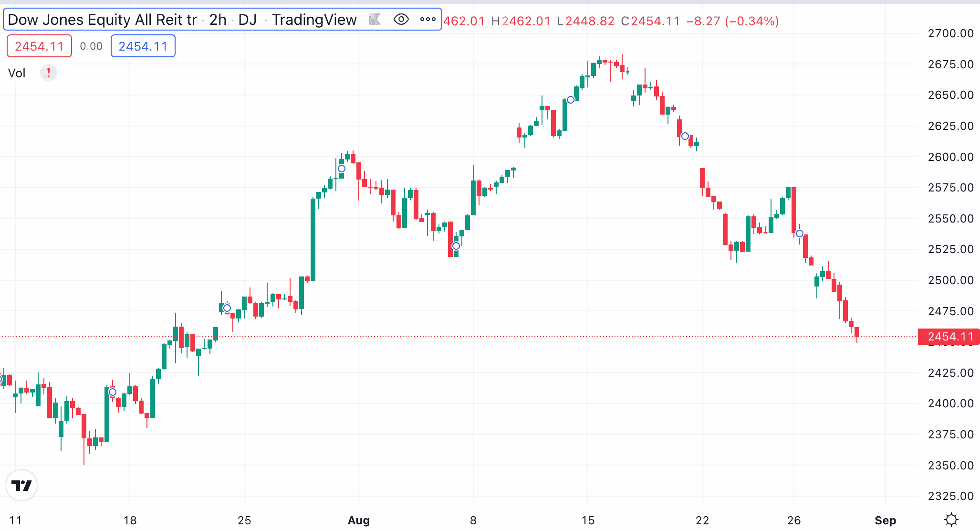This screenshot has width=980, height=531.
Task: Click the Vol indicator error exclamation icon
Action: (48, 73)
